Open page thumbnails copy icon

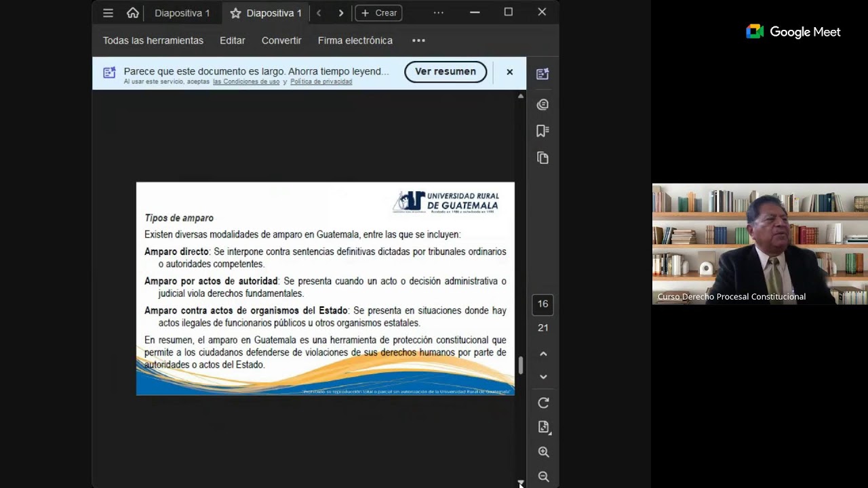542,158
